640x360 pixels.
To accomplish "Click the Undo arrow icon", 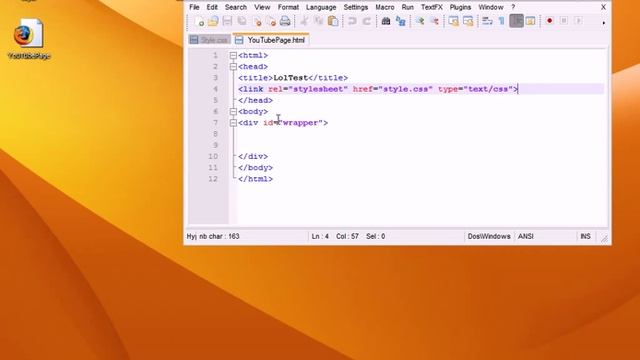I will click(x=352, y=21).
